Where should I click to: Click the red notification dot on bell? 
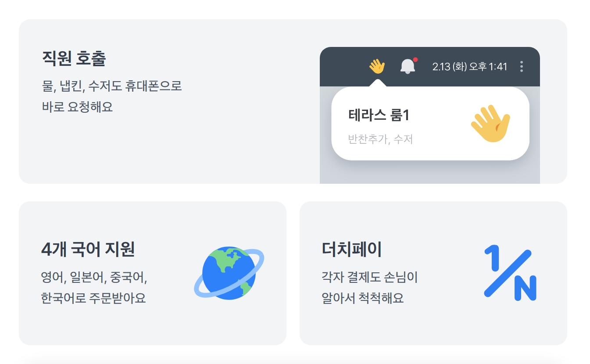point(415,60)
